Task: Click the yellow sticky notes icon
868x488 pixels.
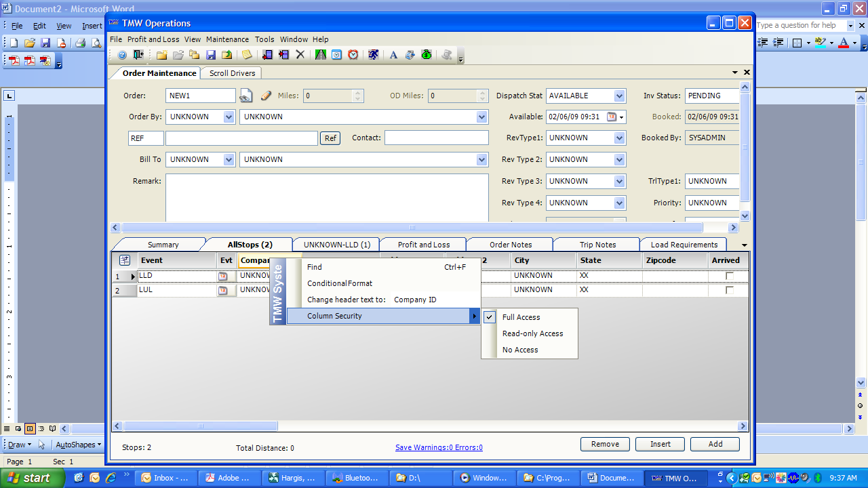Action: click(247, 55)
